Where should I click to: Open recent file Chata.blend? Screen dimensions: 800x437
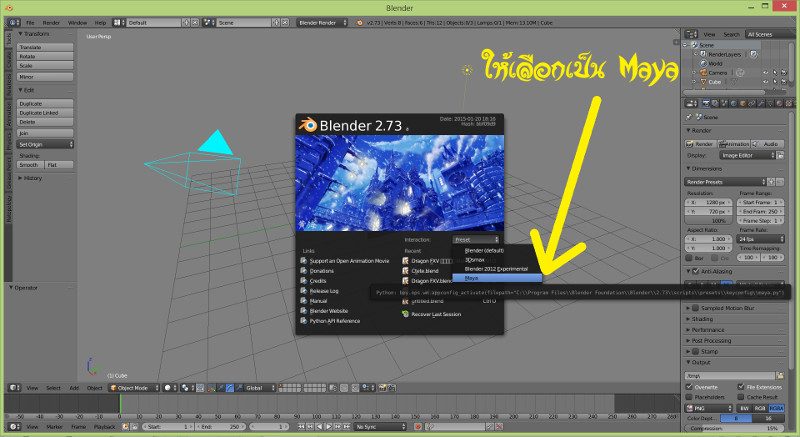(x=424, y=271)
